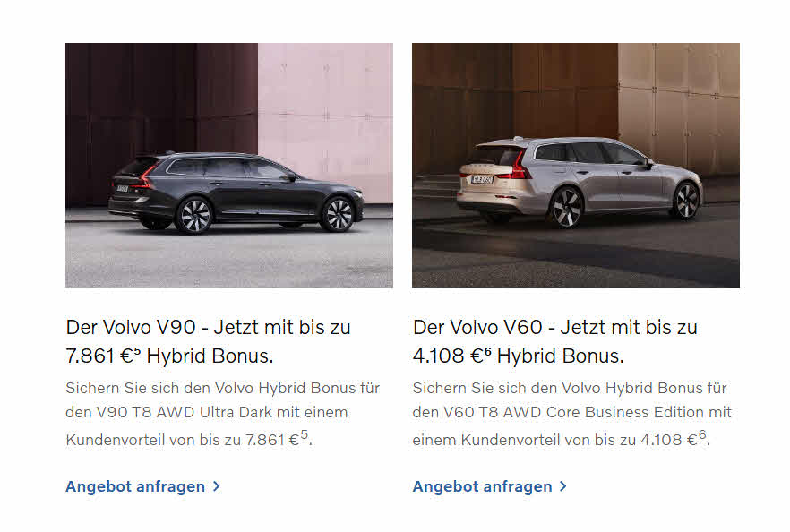Click the 'Der Volvo V90 - Jetzt mit bis zu' heading line
Screen dimensions: 790x532
tap(208, 328)
